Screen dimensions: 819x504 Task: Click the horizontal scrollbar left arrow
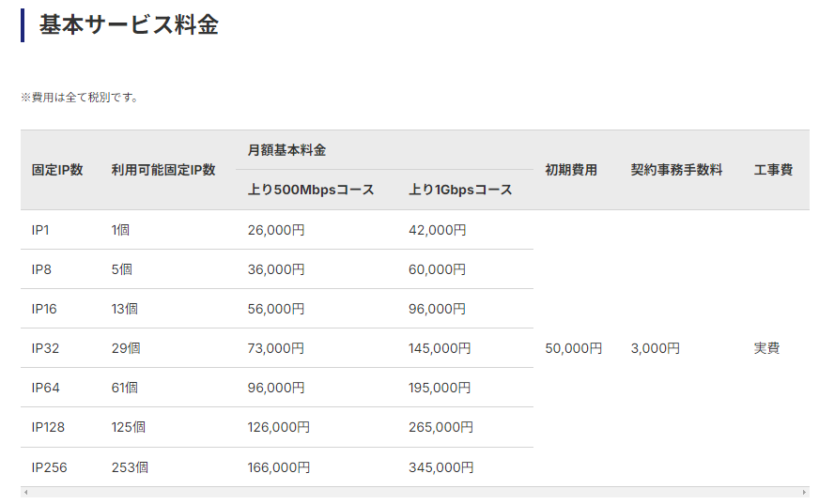pyautogui.click(x=25, y=492)
